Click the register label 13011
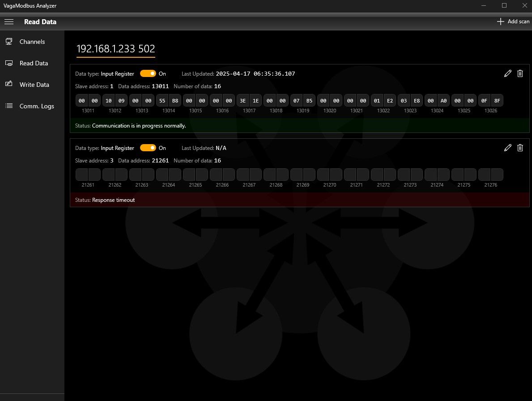The image size is (532, 401). coord(88,111)
